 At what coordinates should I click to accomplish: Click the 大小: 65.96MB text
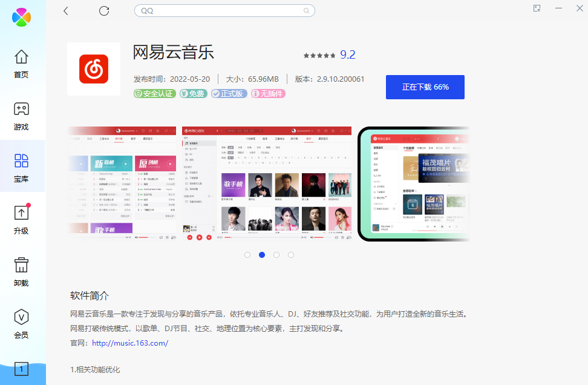252,79
